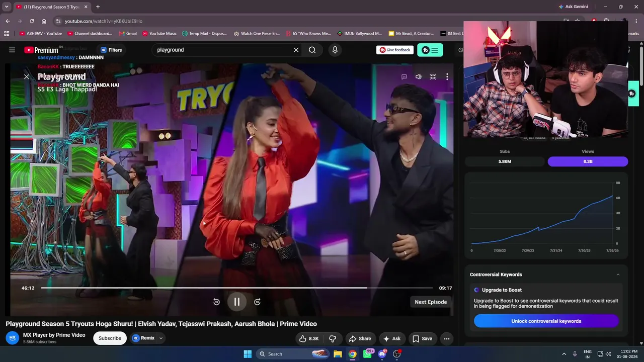Rewind the video 10 seconds
The image size is (644, 362).
(216, 302)
